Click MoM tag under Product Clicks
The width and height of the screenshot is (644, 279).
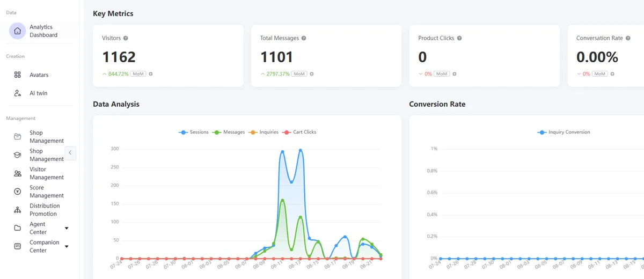(x=442, y=74)
